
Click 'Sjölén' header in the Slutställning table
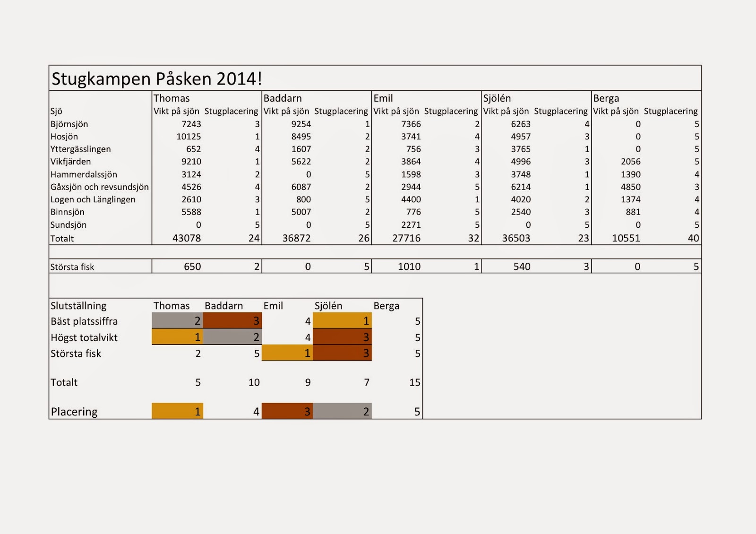[x=328, y=306]
